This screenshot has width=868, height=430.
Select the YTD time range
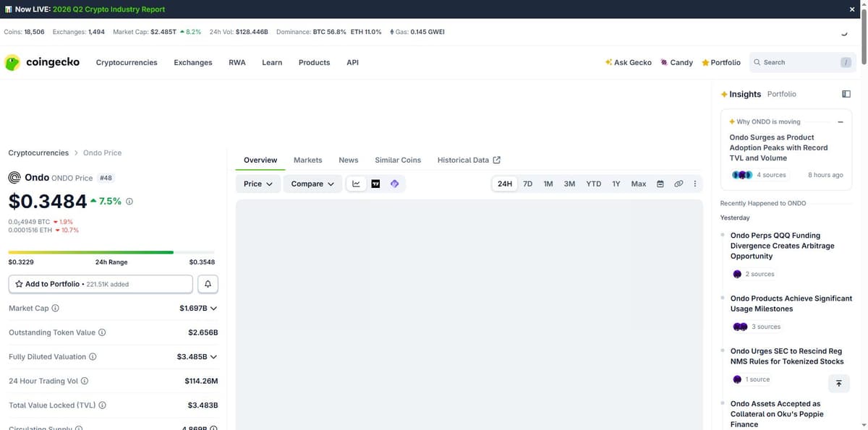click(594, 184)
